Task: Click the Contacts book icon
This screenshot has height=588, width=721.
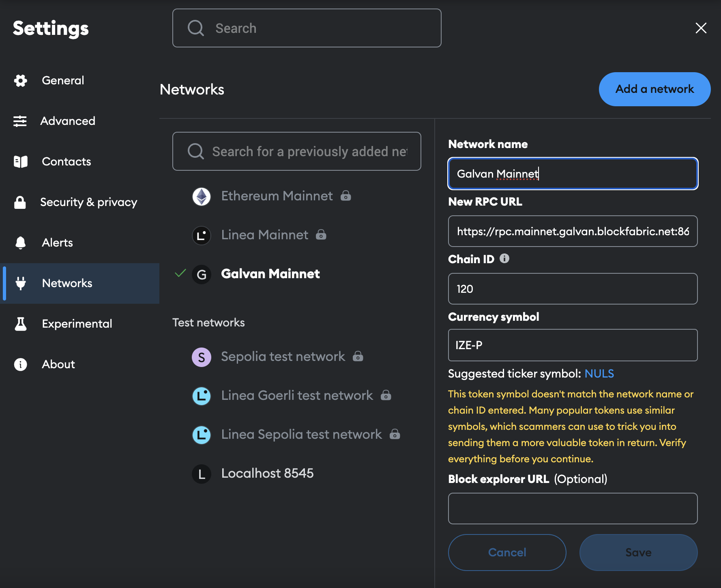Action: (20, 161)
